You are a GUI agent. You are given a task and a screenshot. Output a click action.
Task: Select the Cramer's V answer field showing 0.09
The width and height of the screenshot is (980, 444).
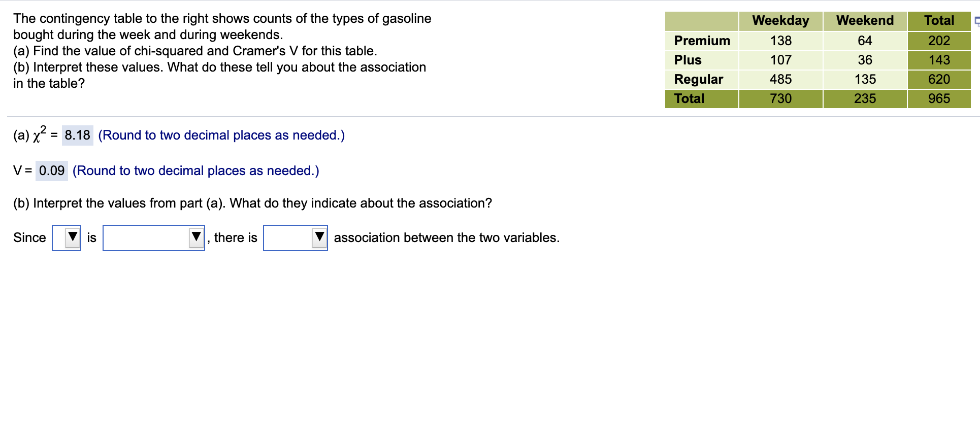(x=52, y=170)
